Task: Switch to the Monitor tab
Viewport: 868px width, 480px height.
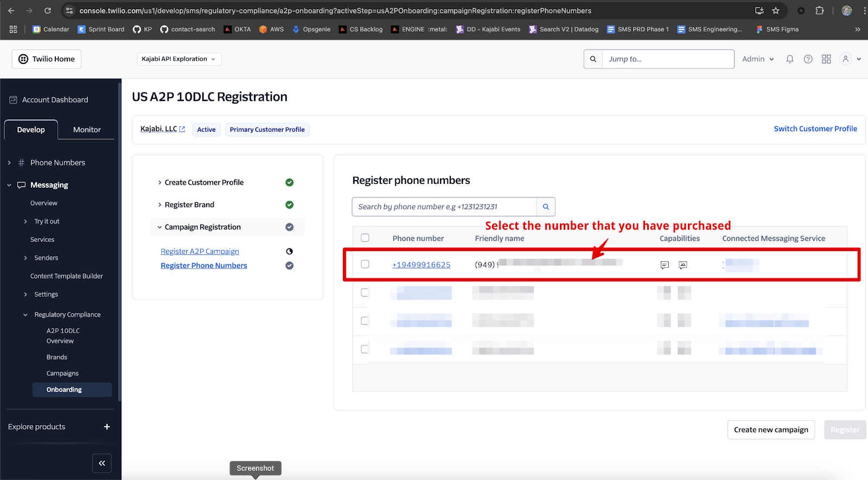Action: coord(87,130)
